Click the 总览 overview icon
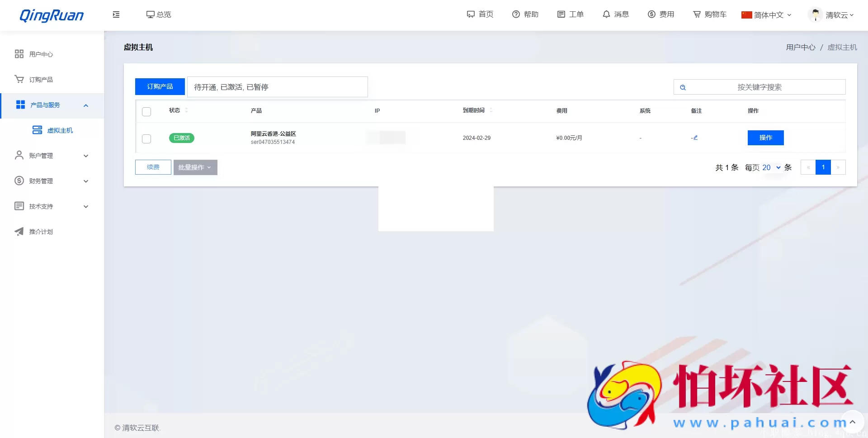 158,14
